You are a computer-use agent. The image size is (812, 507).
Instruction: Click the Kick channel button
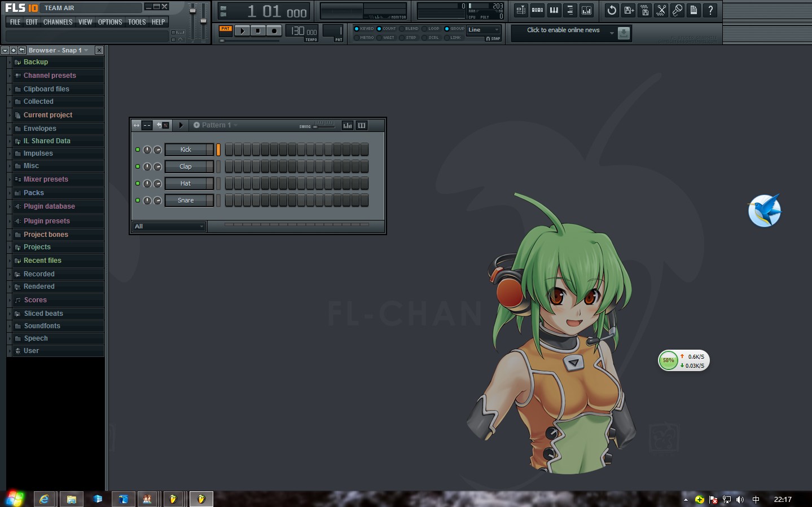point(189,149)
